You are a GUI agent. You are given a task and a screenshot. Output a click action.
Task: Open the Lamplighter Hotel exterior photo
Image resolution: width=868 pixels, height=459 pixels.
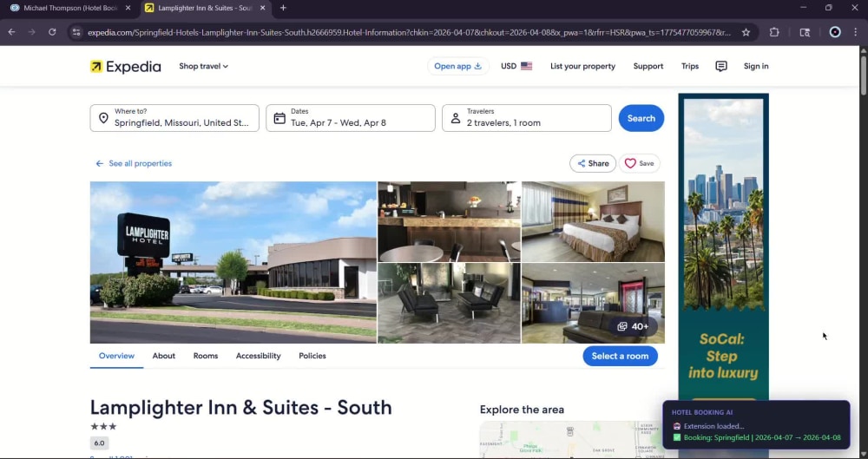[x=233, y=262]
